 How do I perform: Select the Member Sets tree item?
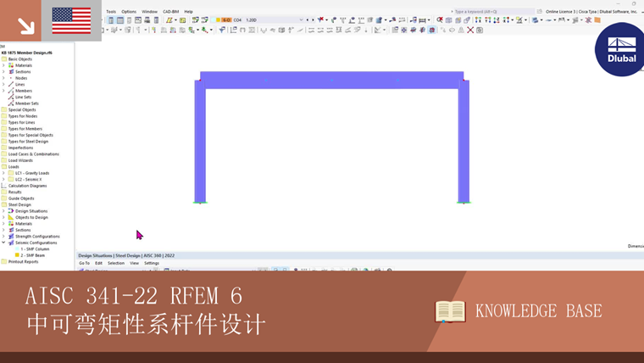tap(27, 103)
